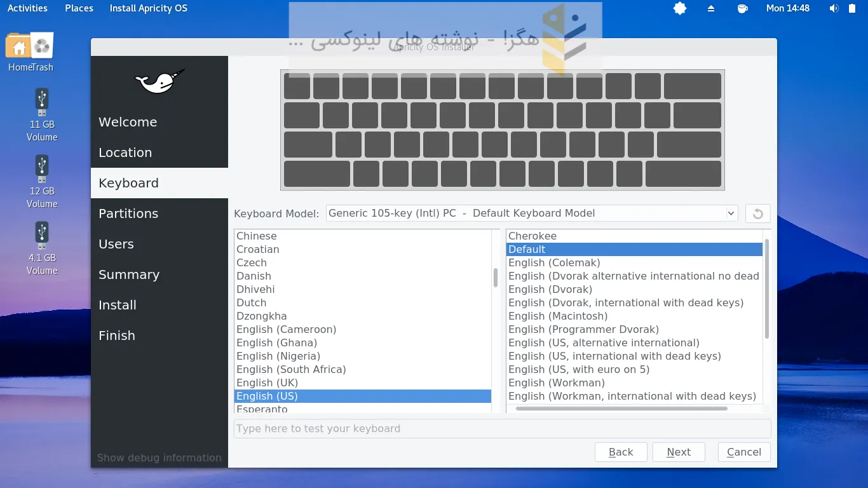Select Dhivehi in the language list
The height and width of the screenshot is (488, 868).
pyautogui.click(x=362, y=289)
